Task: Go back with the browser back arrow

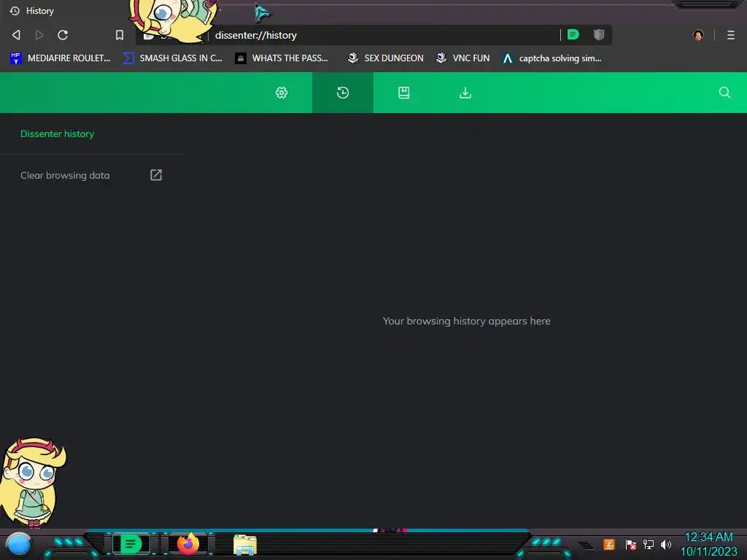Action: point(16,35)
